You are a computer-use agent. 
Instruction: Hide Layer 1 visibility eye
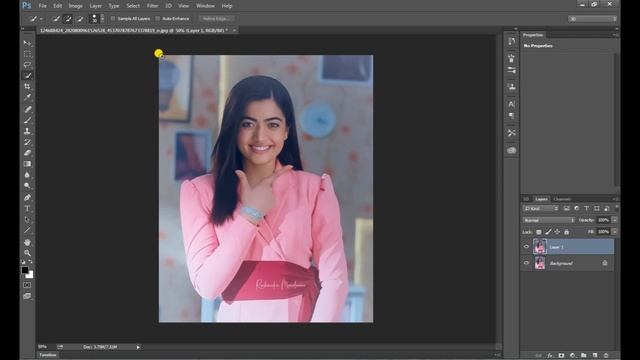[526, 247]
